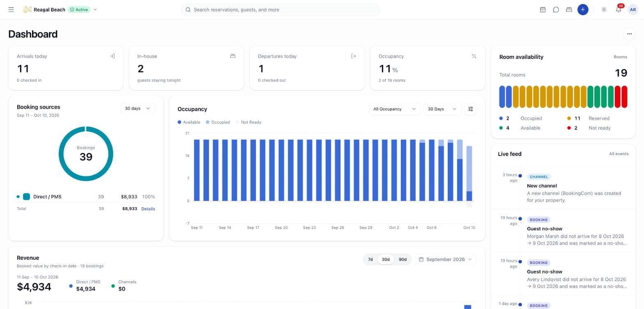Click the Occupancy percent icon
Viewport: 644px width, 309px height.
pos(474,56)
